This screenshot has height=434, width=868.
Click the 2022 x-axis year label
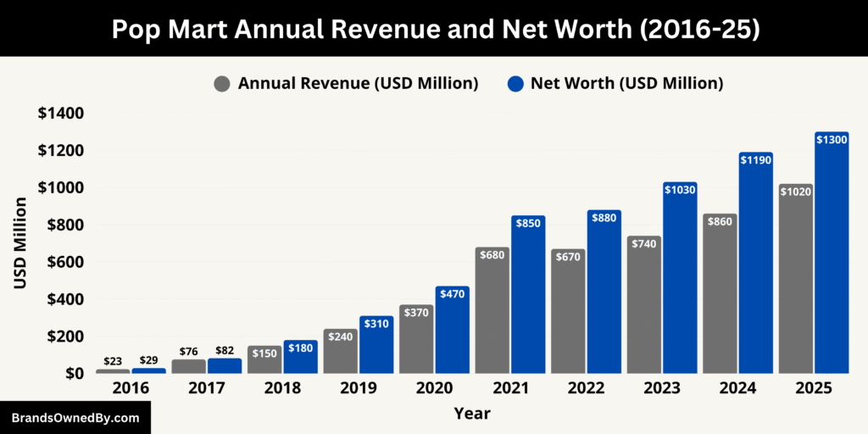pyautogui.click(x=586, y=388)
